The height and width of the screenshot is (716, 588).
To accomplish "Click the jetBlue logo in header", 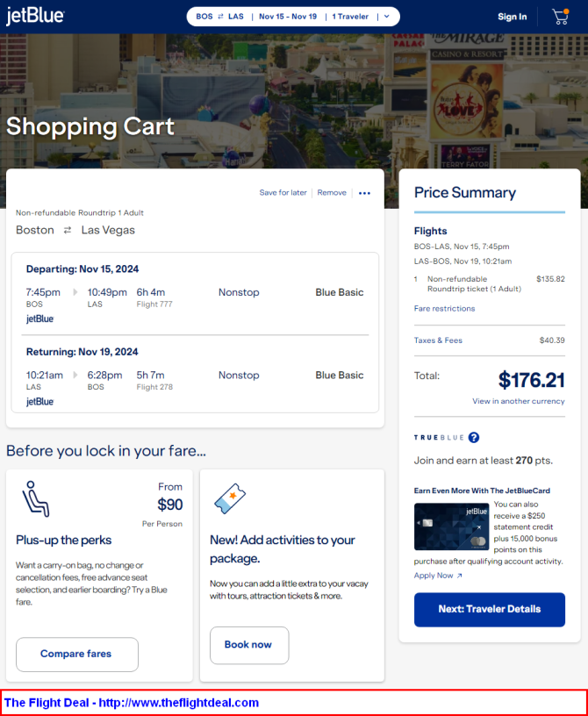I will pos(35,16).
